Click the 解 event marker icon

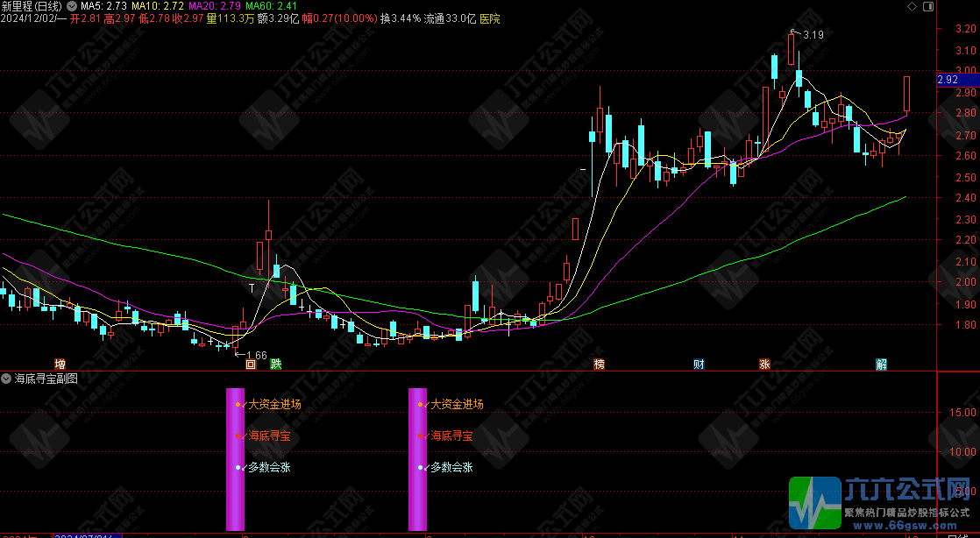pyautogui.click(x=882, y=364)
